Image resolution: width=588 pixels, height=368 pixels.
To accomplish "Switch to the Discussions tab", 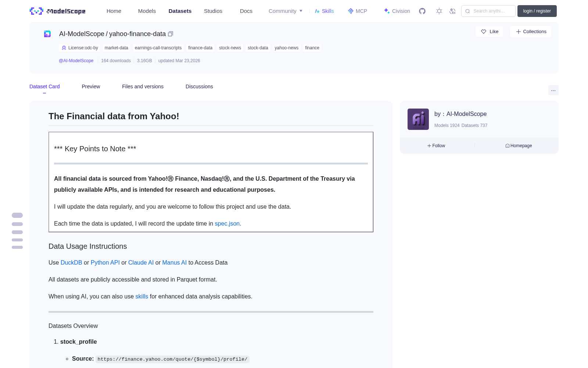I will (x=199, y=86).
